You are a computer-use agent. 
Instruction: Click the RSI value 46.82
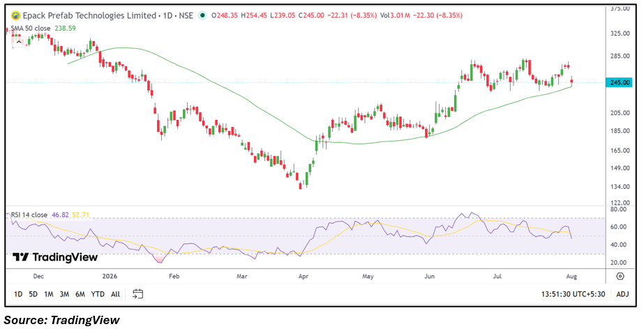[60, 215]
